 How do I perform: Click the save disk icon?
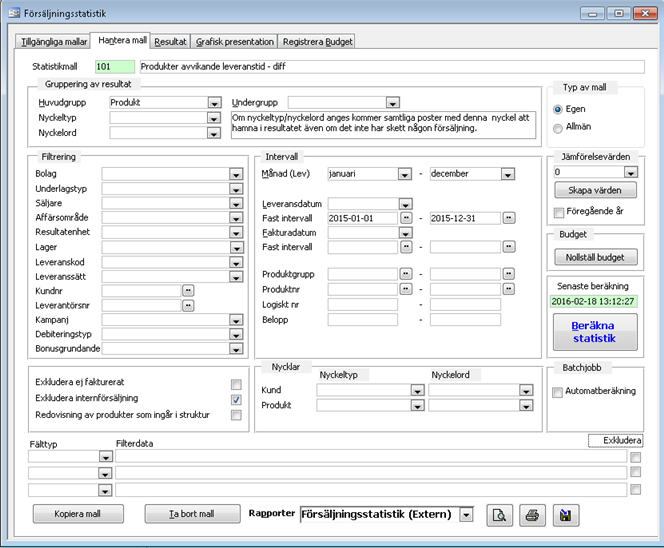pos(566,515)
